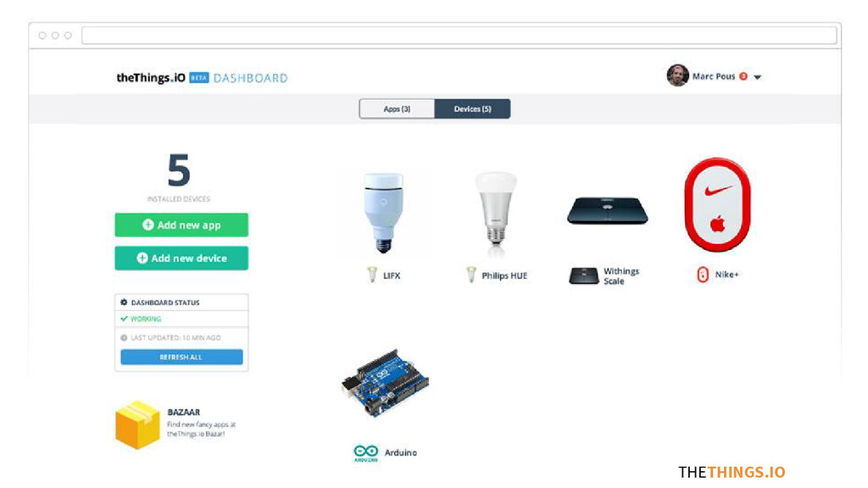Image resolution: width=868 pixels, height=488 pixels.
Task: Click the browser address bar field
Action: point(459,36)
